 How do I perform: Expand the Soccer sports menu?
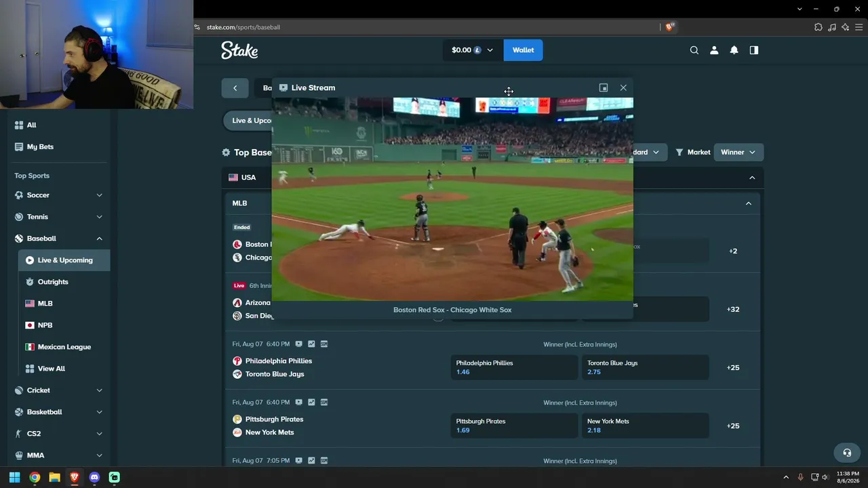99,195
